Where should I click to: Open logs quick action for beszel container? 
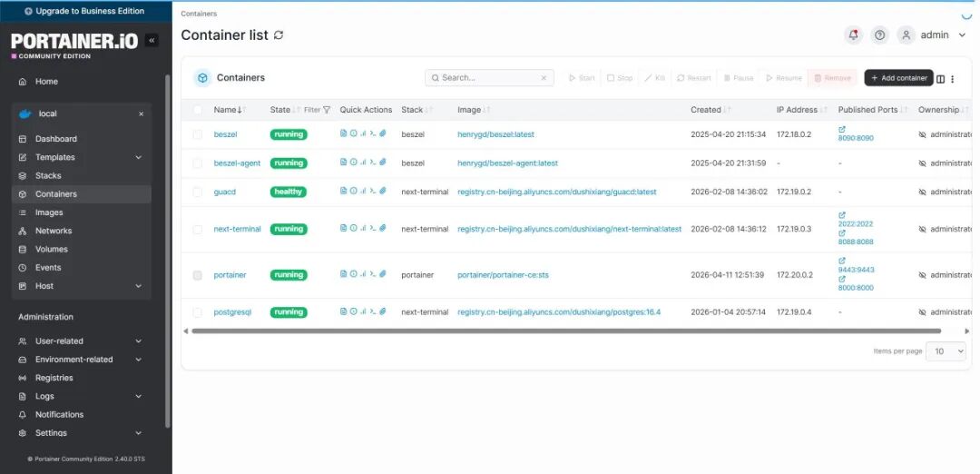click(343, 133)
